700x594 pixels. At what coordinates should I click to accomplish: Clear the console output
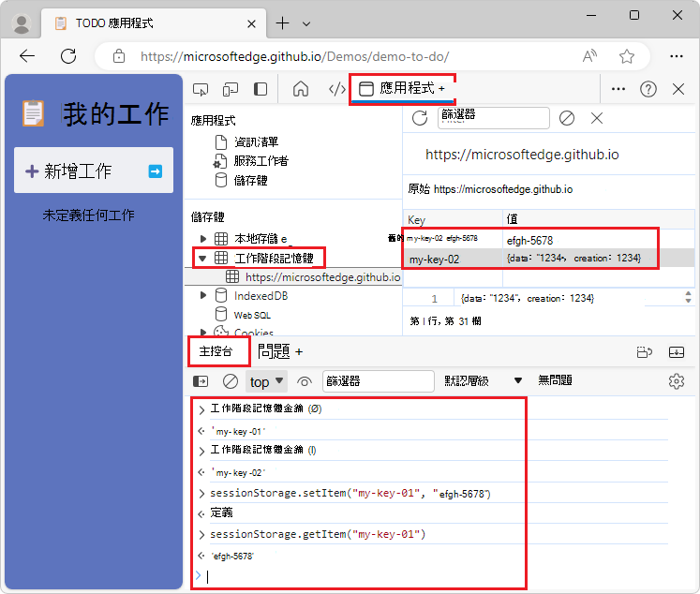pos(231,381)
